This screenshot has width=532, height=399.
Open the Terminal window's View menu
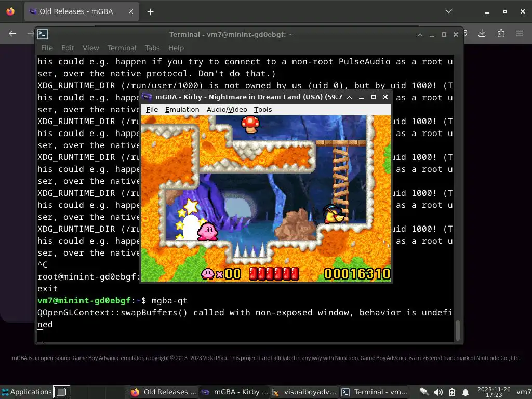(x=90, y=48)
